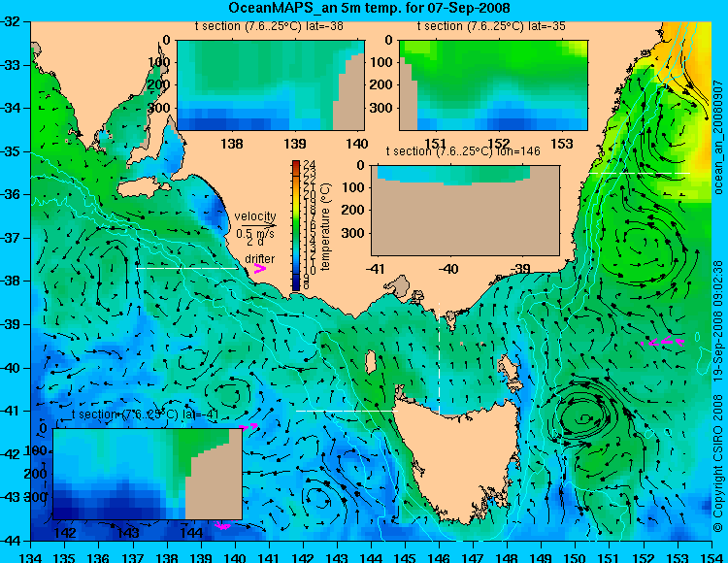
Task: Open the lat=-41 temperature section inset plot
Action: 148,474
